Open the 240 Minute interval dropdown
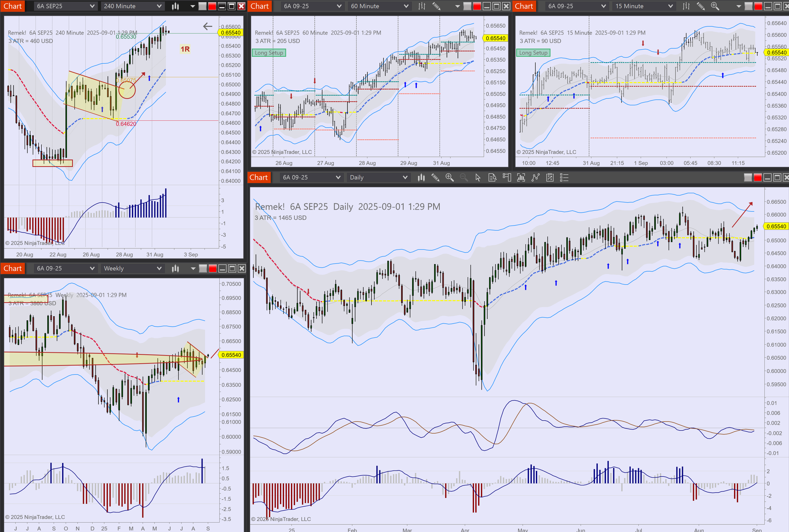Image resolution: width=789 pixels, height=532 pixels. coord(132,6)
